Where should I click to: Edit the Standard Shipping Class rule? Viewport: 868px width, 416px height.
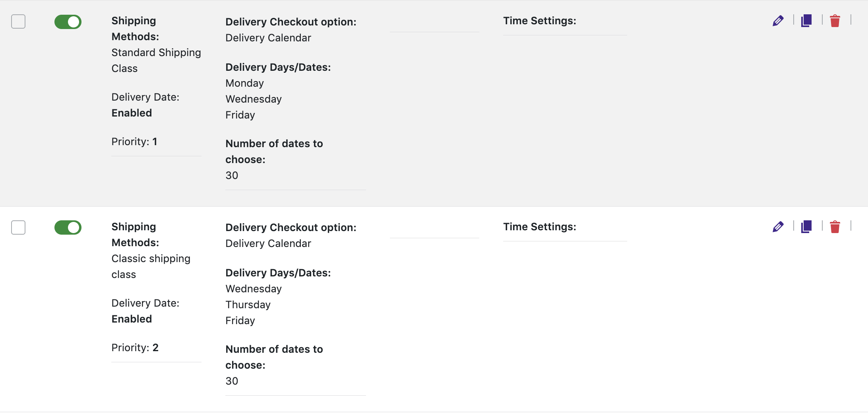point(778,21)
